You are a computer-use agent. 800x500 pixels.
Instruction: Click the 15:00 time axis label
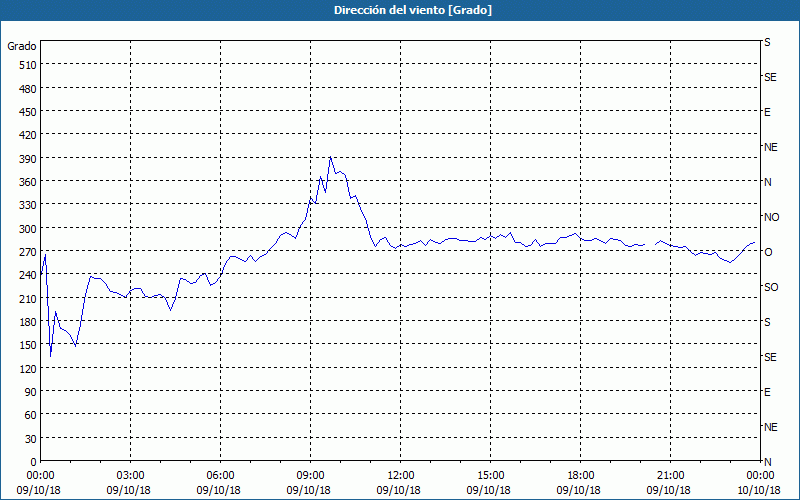pos(490,476)
